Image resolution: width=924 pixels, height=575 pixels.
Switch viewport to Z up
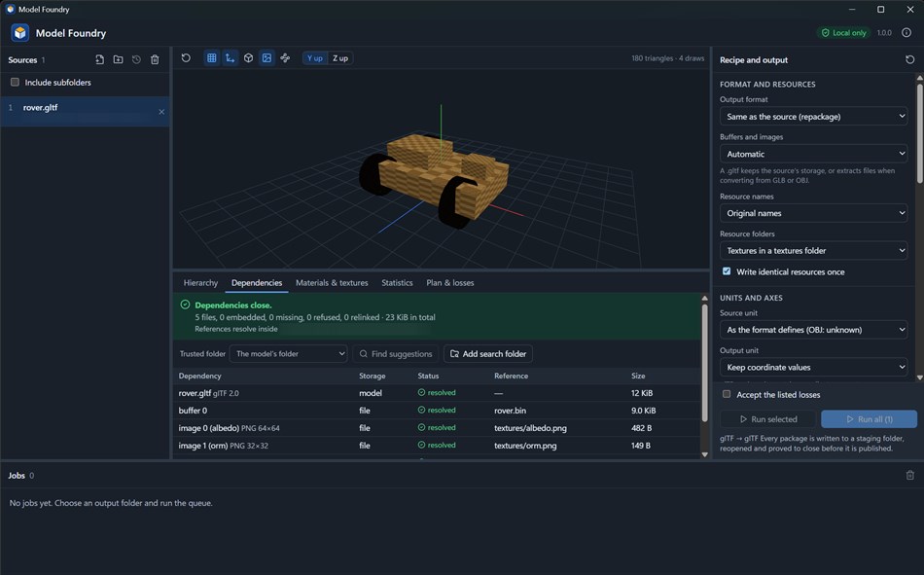340,57
